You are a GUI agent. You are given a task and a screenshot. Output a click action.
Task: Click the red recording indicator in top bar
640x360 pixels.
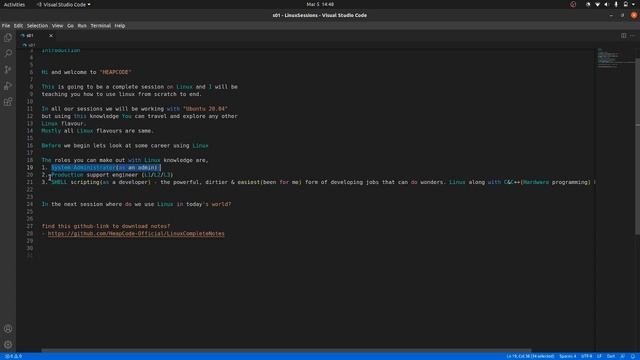573,4
